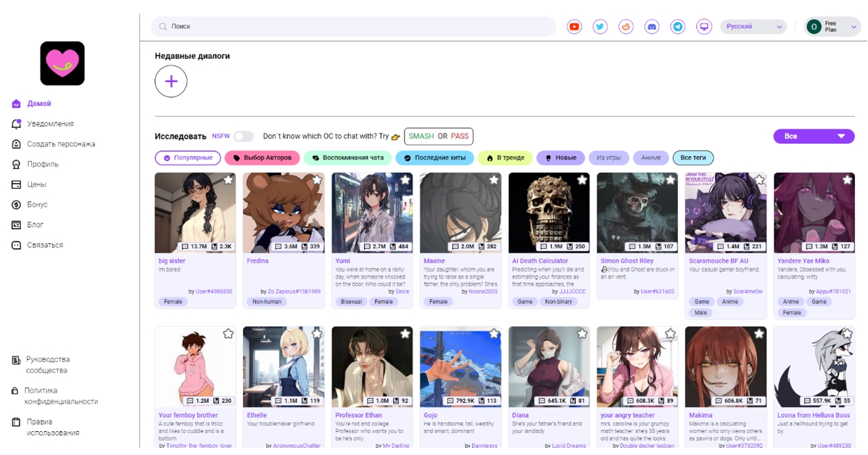Click the pink heart app logo
Image resolution: width=868 pixels, height=455 pixels.
(x=62, y=63)
